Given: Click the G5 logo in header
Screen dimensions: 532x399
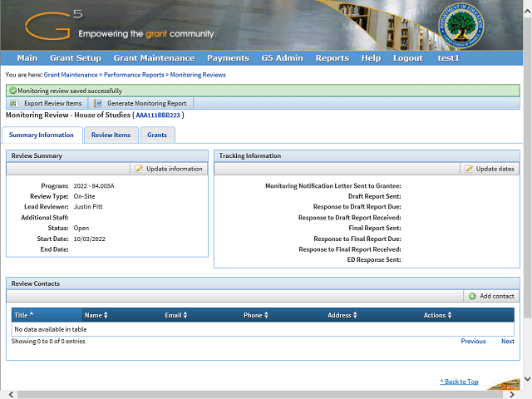Looking at the screenshot, I should click(50, 25).
